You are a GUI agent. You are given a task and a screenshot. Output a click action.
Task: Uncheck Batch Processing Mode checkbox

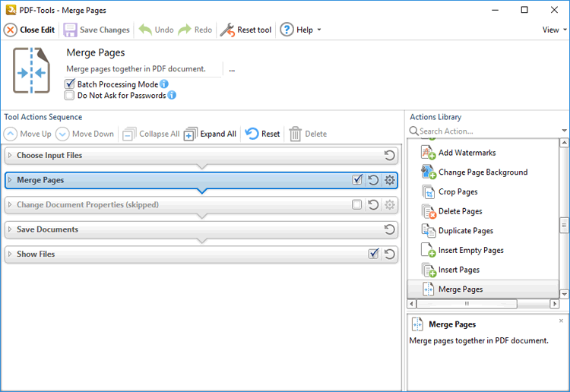71,84
